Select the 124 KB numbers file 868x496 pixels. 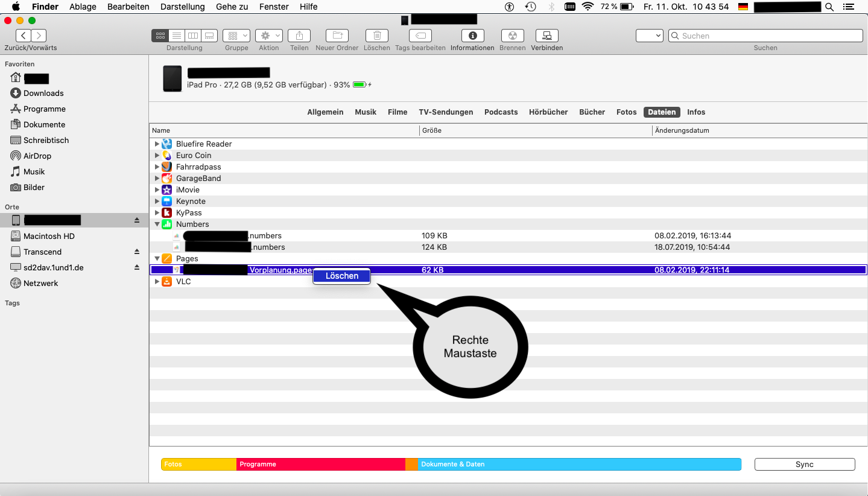pos(508,247)
